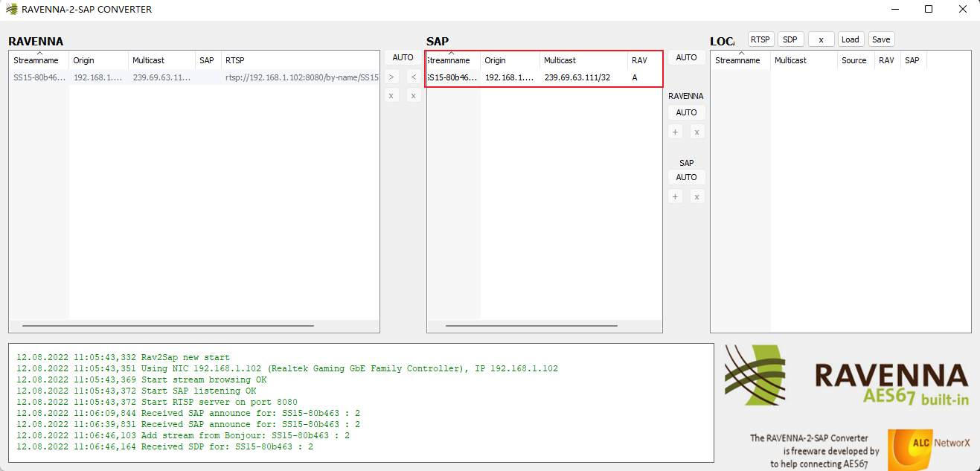
Task: Click the 'Rav2Sap new start' log line
Action: pos(124,357)
